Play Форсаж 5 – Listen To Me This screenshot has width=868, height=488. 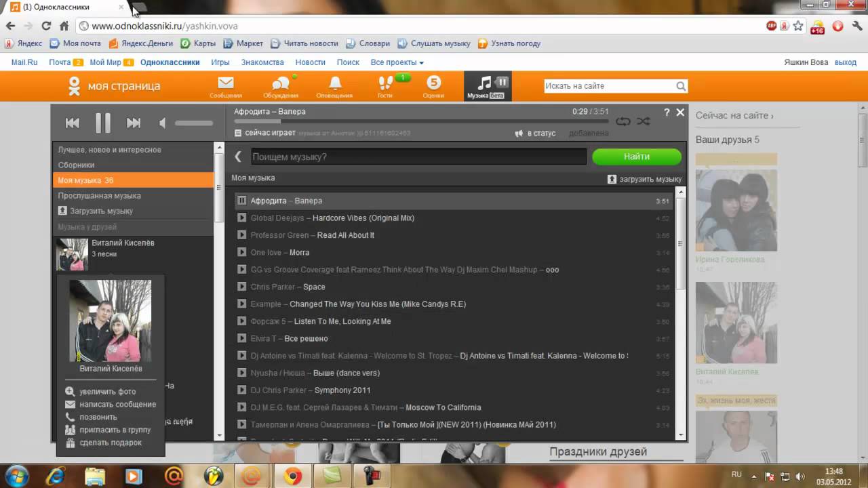[x=241, y=321]
